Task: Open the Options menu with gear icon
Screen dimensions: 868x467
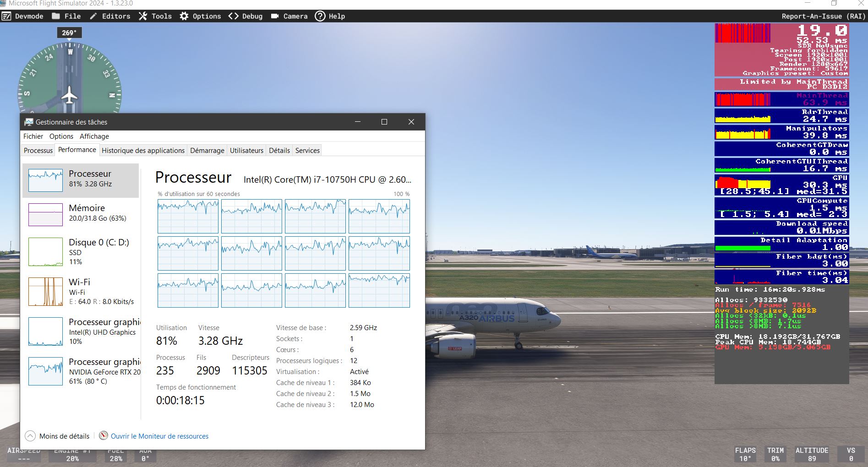Action: [x=200, y=16]
